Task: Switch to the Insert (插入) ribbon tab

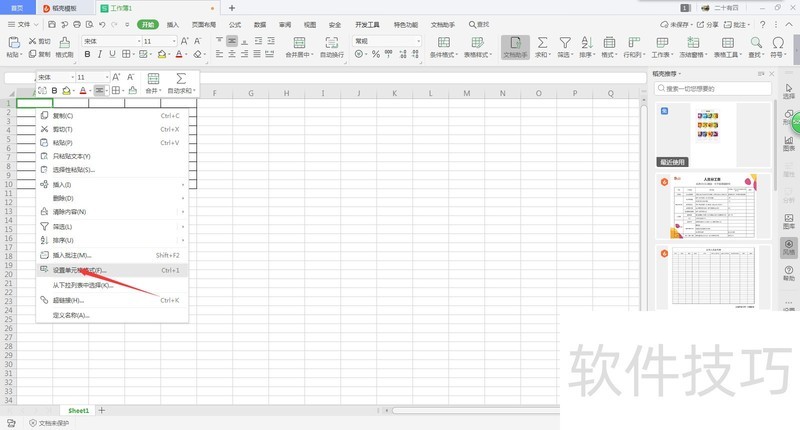Action: (173, 24)
